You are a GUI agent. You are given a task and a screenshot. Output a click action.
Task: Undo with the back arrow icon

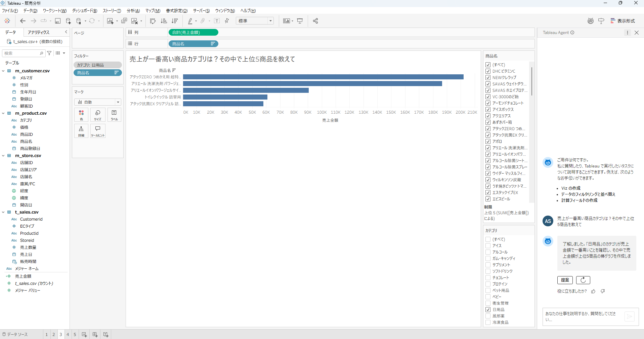[23, 21]
